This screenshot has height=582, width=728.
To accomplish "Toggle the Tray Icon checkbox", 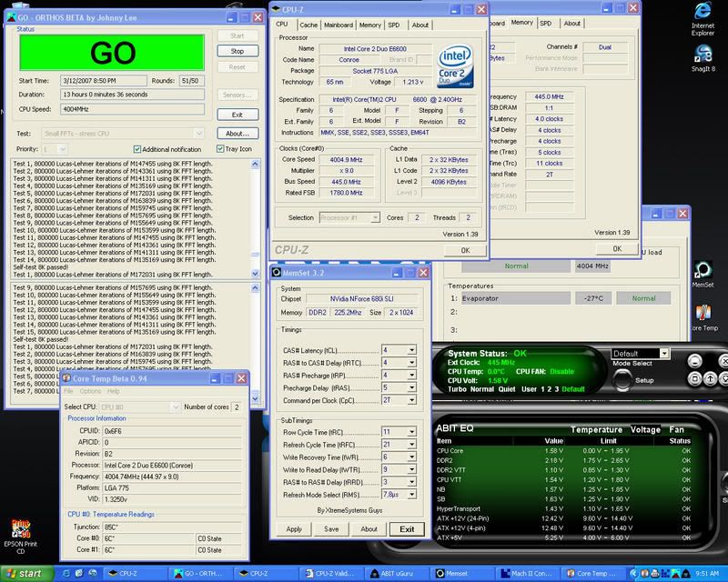I will (x=220, y=148).
